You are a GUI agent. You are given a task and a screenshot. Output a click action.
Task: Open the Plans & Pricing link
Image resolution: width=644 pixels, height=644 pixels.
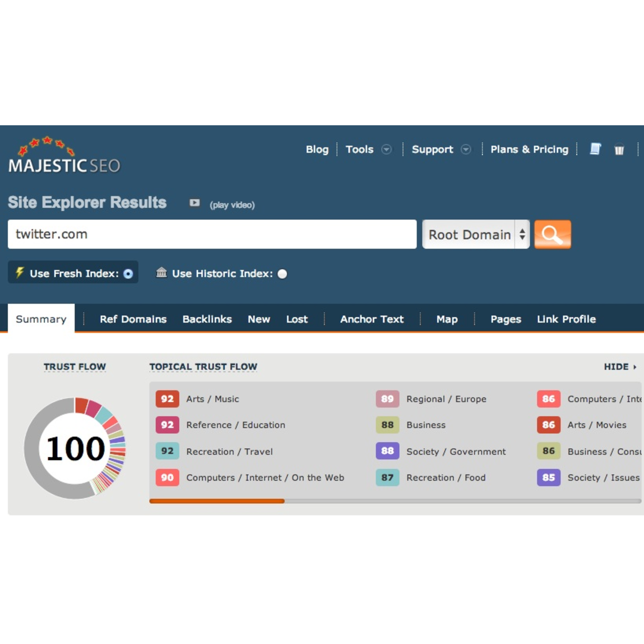pyautogui.click(x=529, y=149)
